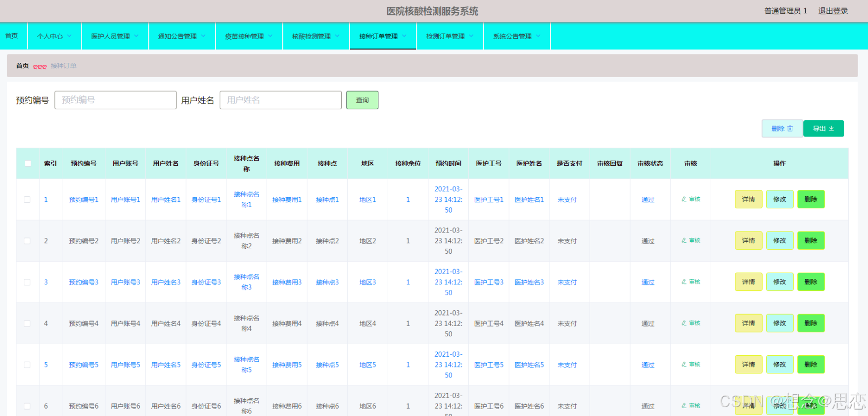Click the 审核 edit icon in row 6
868x416 pixels.
click(684, 406)
